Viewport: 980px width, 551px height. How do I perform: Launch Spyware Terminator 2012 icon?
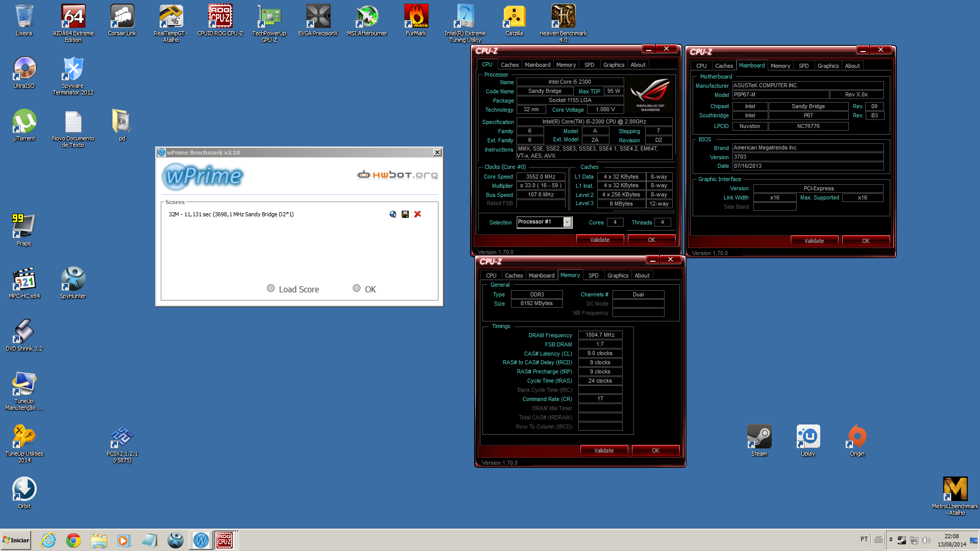[x=73, y=76]
